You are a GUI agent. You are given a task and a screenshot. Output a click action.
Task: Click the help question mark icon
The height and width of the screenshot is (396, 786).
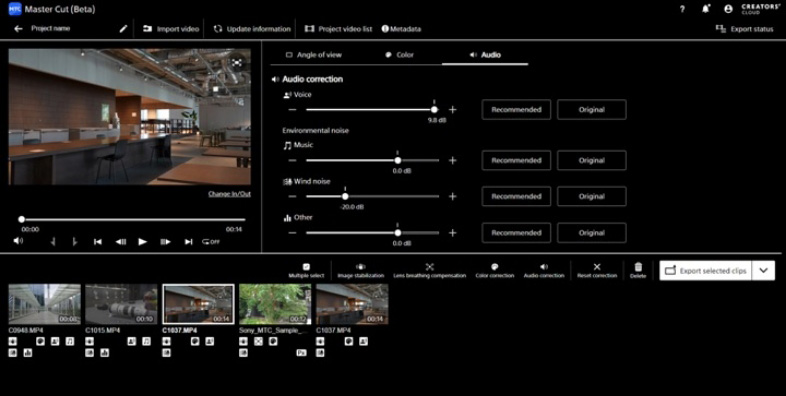[x=682, y=9]
